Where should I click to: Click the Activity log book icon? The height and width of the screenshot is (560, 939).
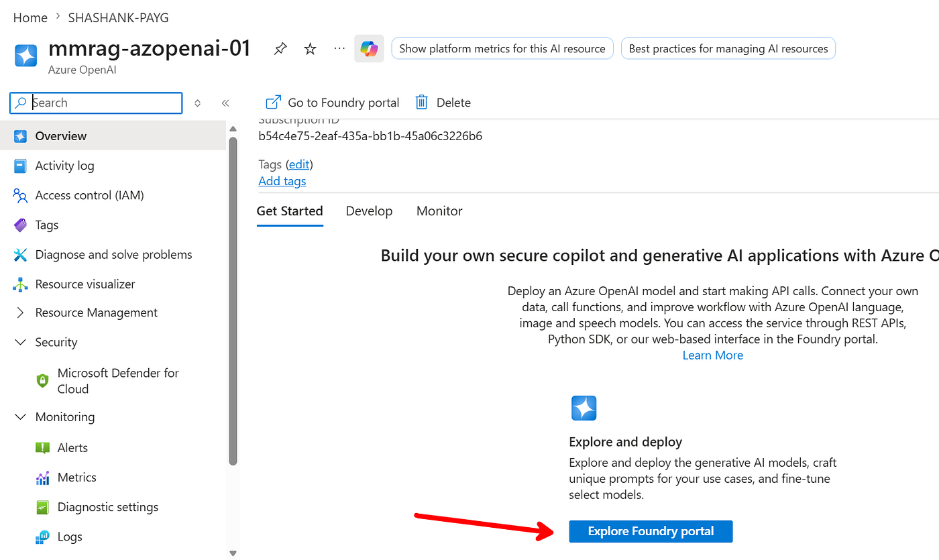click(20, 166)
